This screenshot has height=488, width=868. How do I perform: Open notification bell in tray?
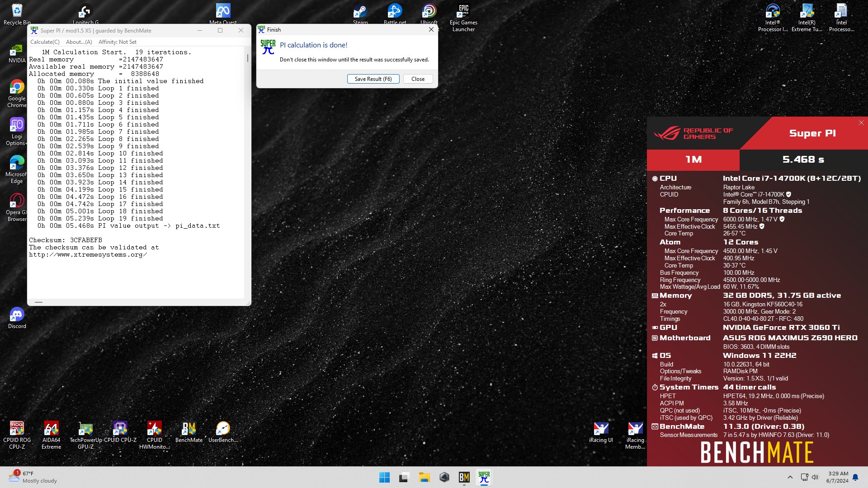point(855,477)
